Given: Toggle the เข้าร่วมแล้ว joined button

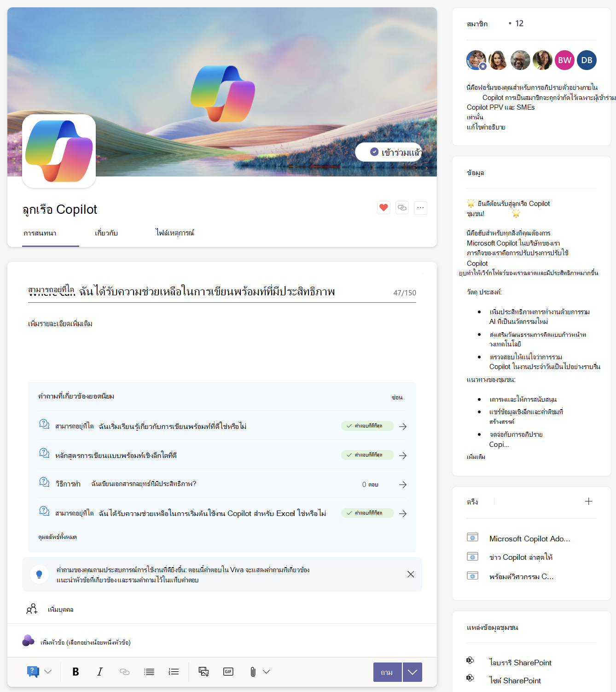Looking at the screenshot, I should click(x=389, y=152).
